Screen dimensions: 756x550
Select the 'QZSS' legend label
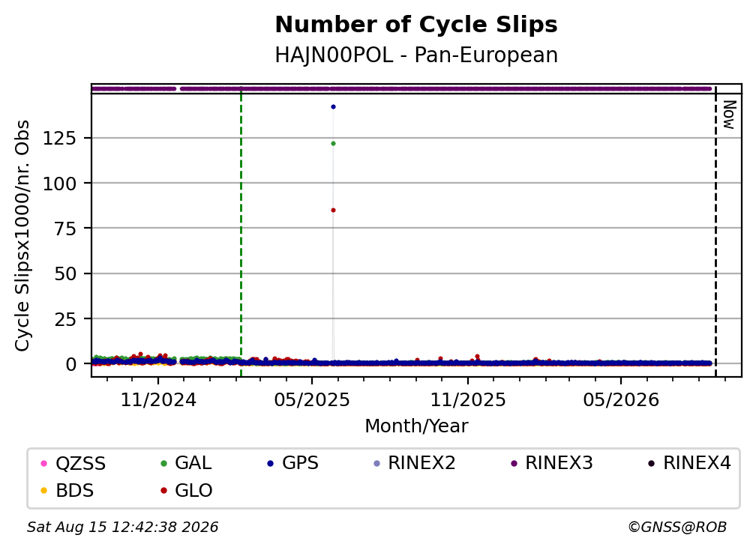80,463
